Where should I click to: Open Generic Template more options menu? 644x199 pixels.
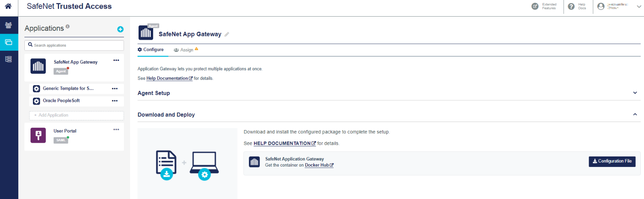115,89
